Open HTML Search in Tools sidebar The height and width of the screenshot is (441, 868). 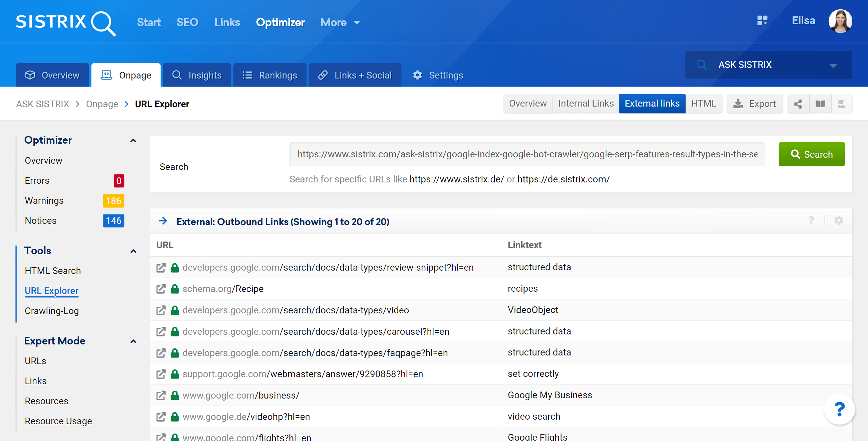coord(53,271)
